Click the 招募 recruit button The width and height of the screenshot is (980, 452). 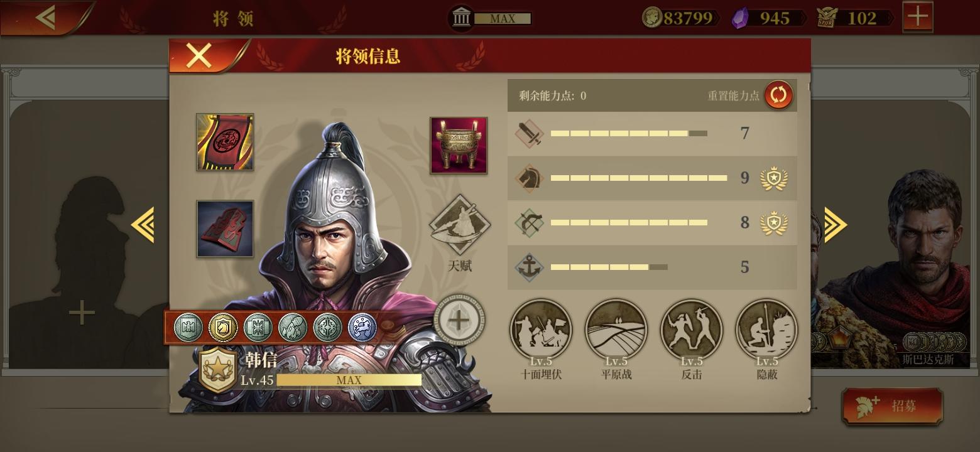(x=892, y=406)
